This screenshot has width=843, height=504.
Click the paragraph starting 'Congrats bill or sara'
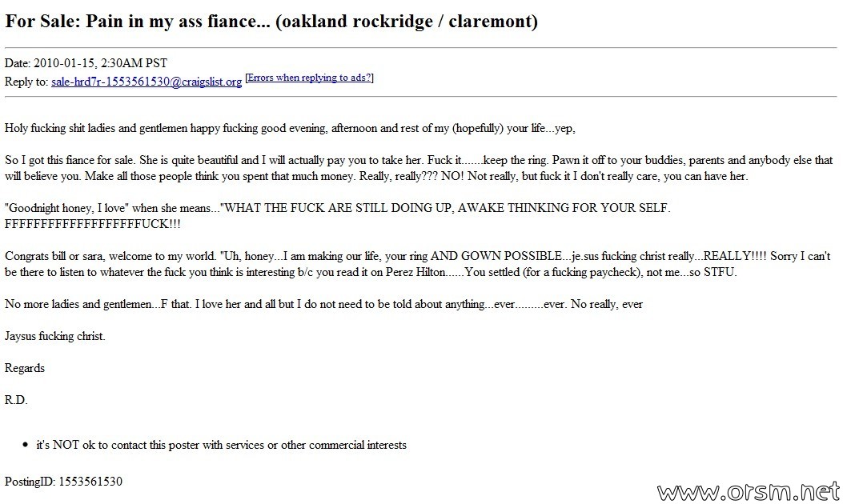click(417, 264)
